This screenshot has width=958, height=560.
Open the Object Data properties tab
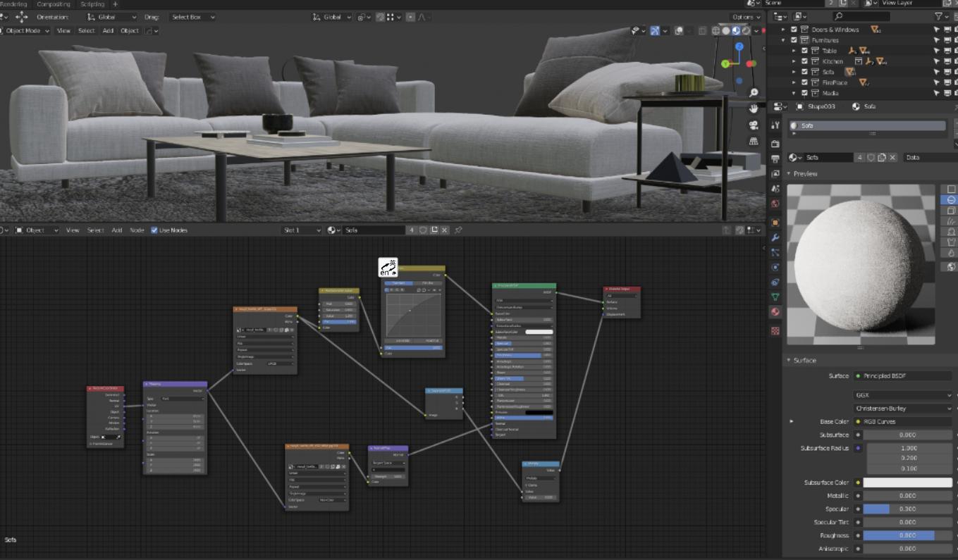point(775,297)
